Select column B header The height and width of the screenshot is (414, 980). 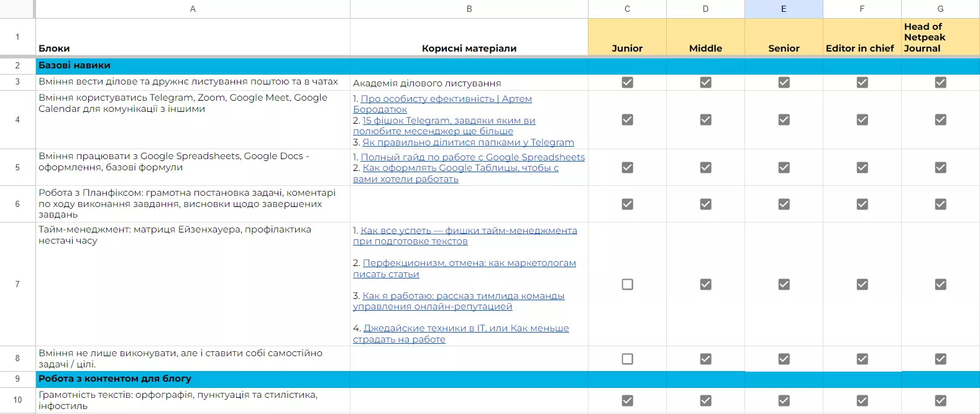coord(469,9)
